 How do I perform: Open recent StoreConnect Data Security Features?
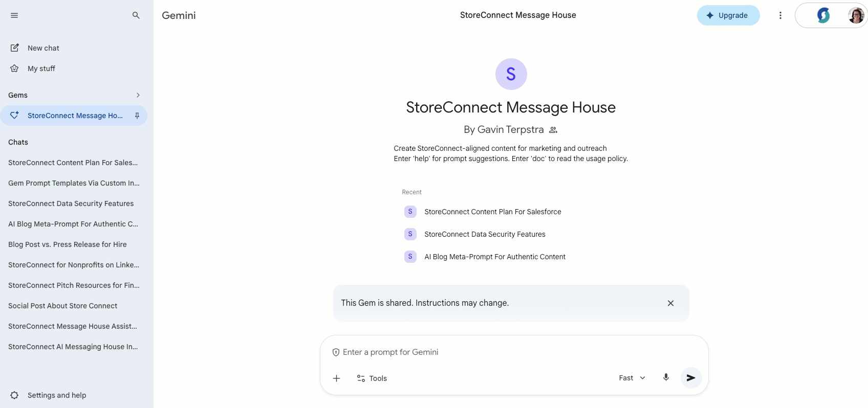click(475, 234)
